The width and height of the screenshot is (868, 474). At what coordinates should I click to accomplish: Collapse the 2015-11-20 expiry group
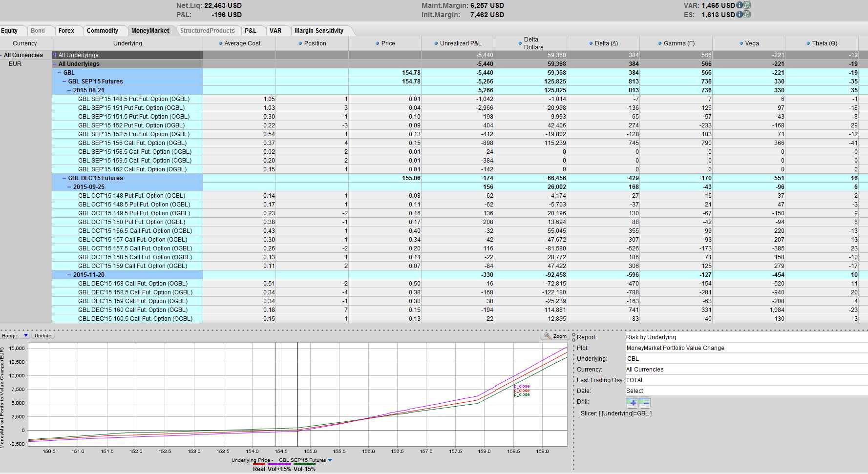tap(69, 275)
